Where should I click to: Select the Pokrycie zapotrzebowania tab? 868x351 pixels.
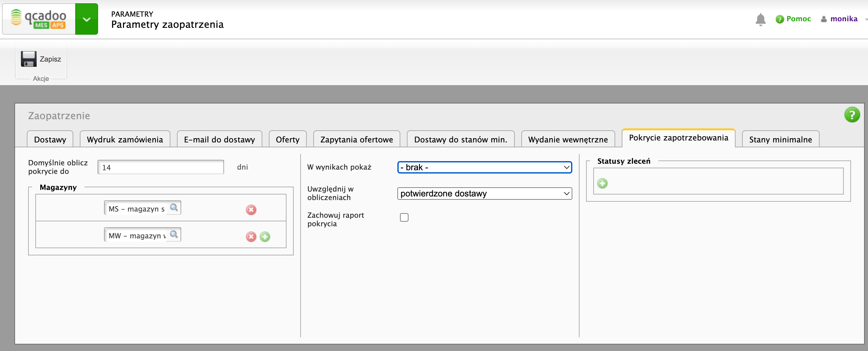click(678, 138)
